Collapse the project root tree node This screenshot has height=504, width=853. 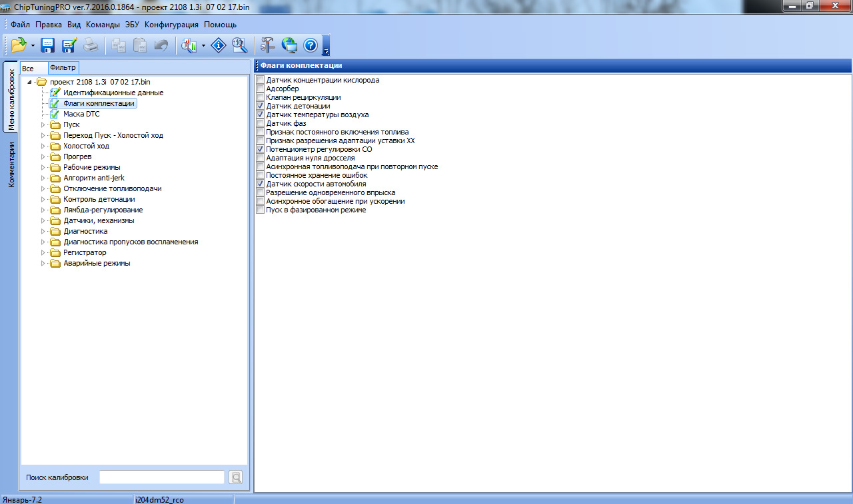[29, 82]
